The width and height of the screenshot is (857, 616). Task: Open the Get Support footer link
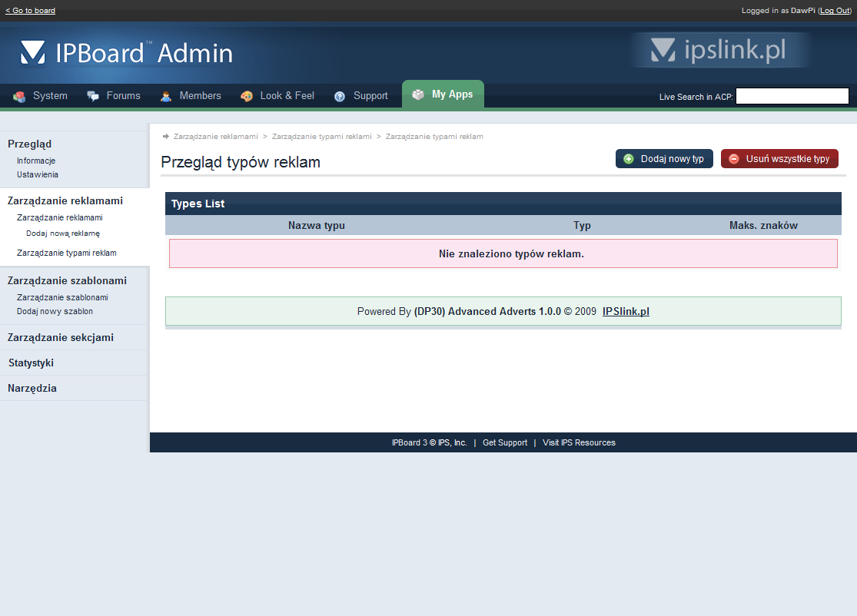tap(505, 442)
